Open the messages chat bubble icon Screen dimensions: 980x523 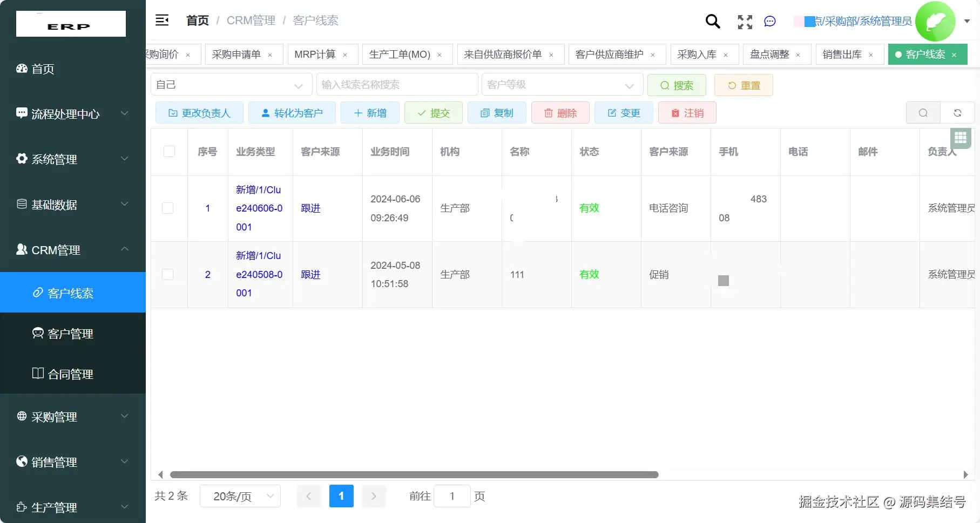[x=770, y=21]
